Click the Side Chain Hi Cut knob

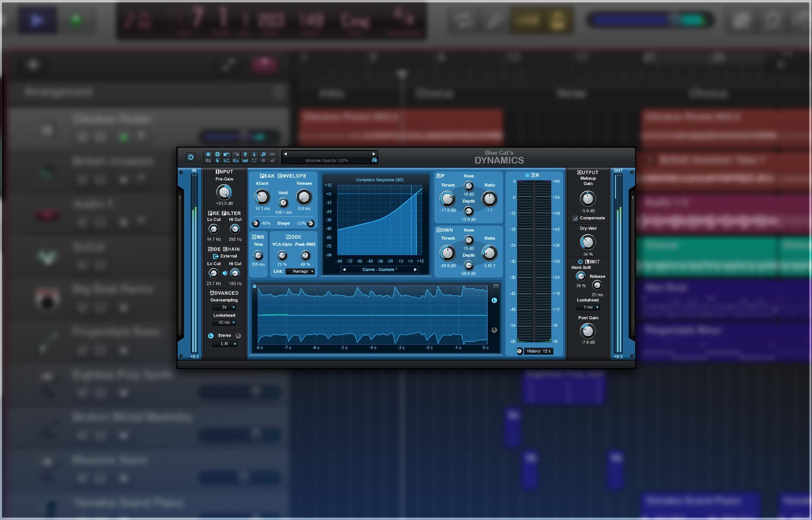(235, 274)
